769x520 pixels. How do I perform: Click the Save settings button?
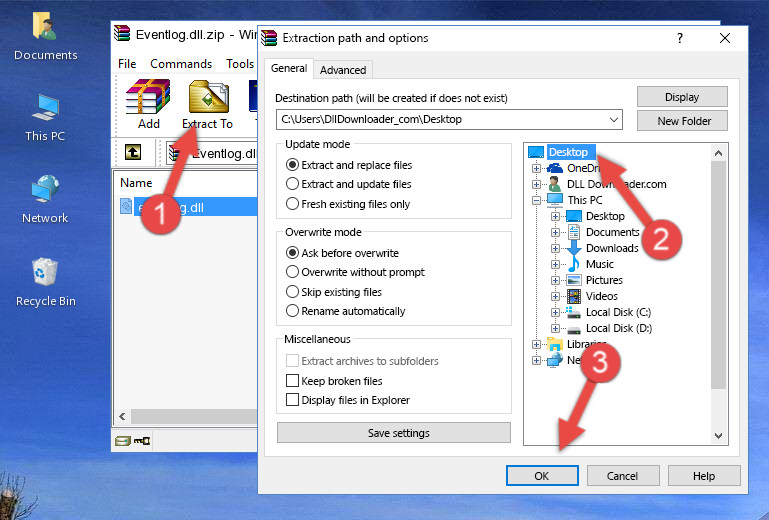[394, 433]
